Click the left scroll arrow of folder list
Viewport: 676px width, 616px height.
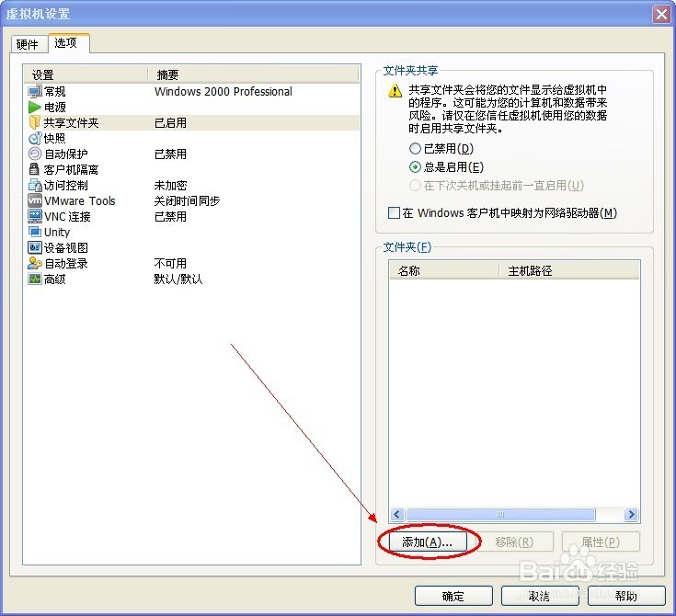point(397,514)
